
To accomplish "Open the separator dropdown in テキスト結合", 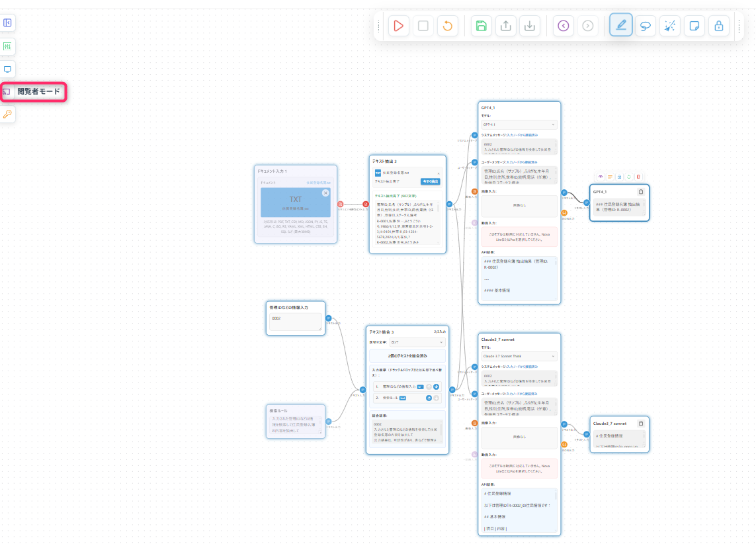I will pos(417,342).
